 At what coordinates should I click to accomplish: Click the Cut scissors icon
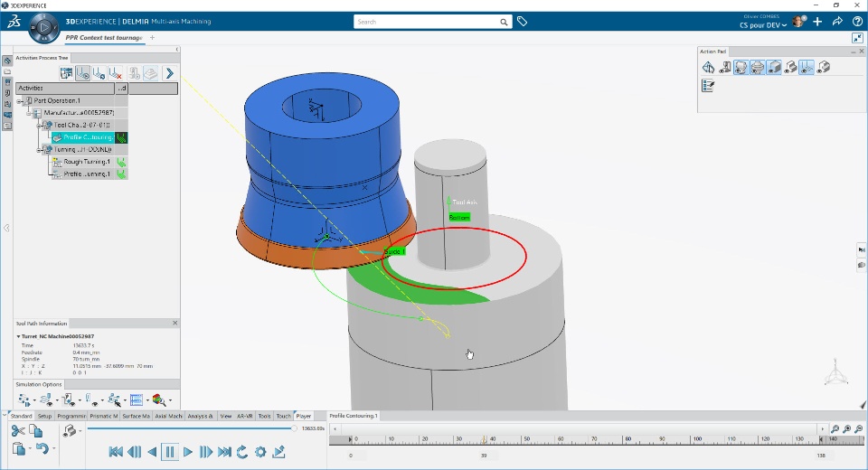18,431
